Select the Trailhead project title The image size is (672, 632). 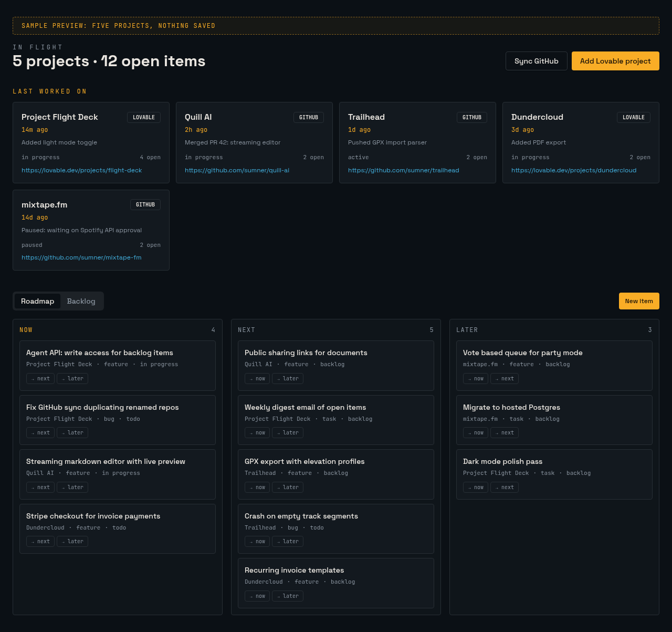366,117
